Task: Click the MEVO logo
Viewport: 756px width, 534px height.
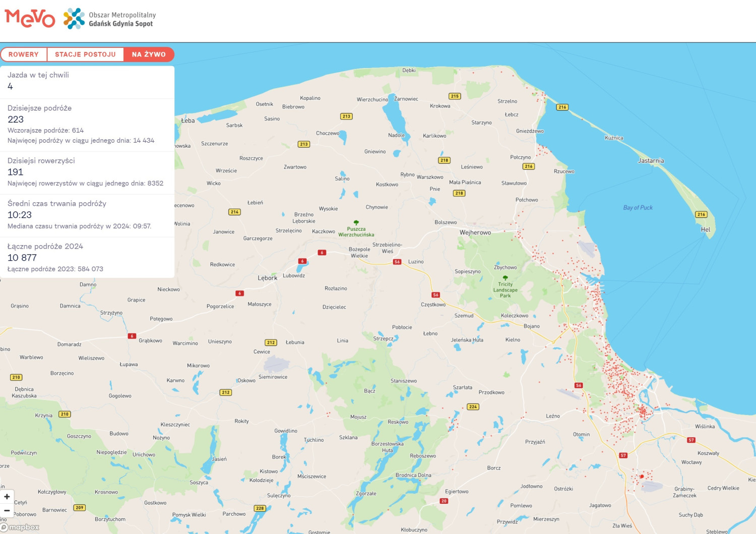Action: [x=30, y=19]
